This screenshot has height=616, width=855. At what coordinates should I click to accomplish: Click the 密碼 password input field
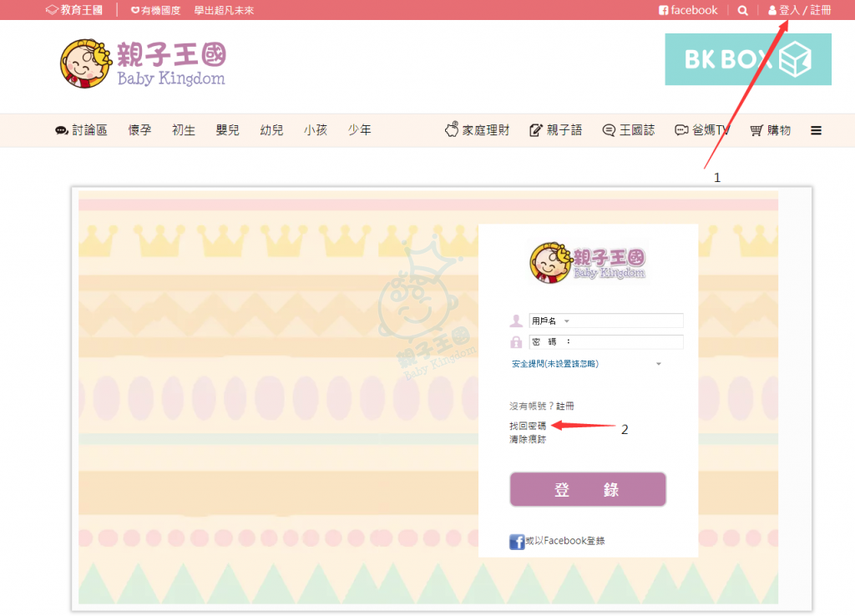pos(606,341)
